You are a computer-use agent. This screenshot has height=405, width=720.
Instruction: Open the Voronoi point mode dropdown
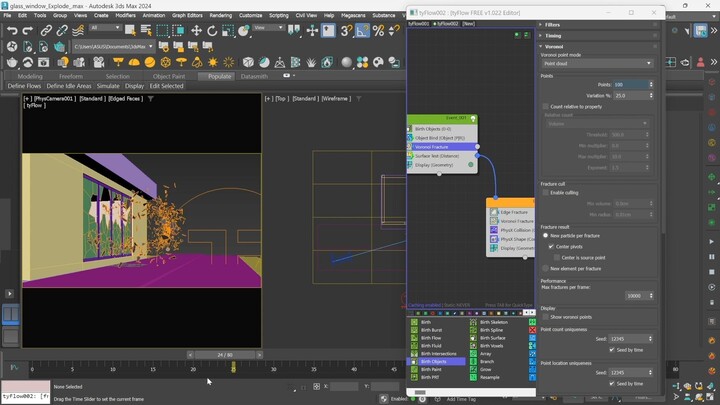coord(597,63)
